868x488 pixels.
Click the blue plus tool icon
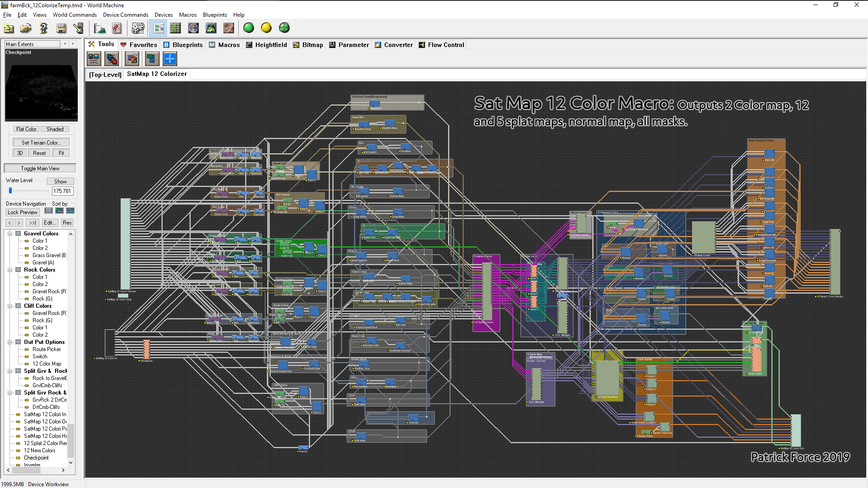[x=170, y=59]
